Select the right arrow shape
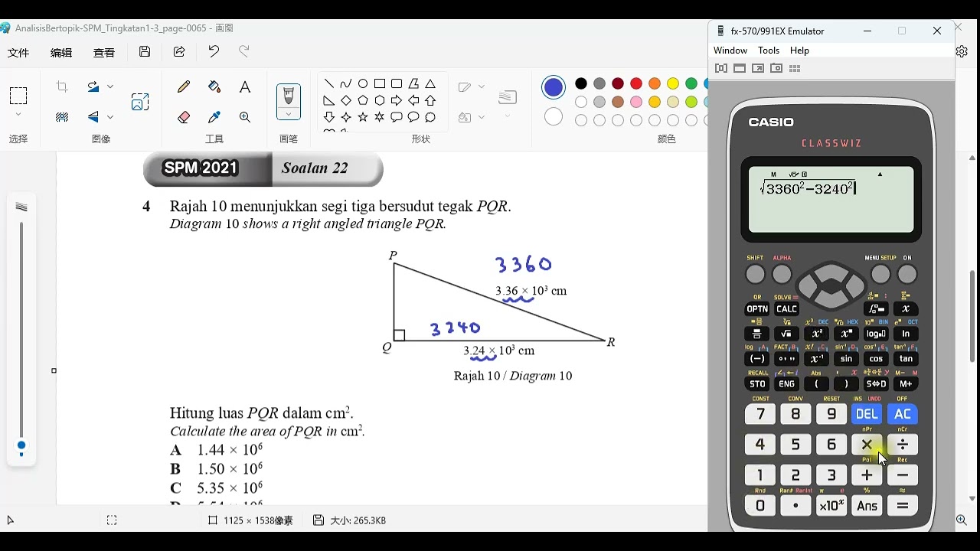The width and height of the screenshot is (980, 551). [x=397, y=100]
